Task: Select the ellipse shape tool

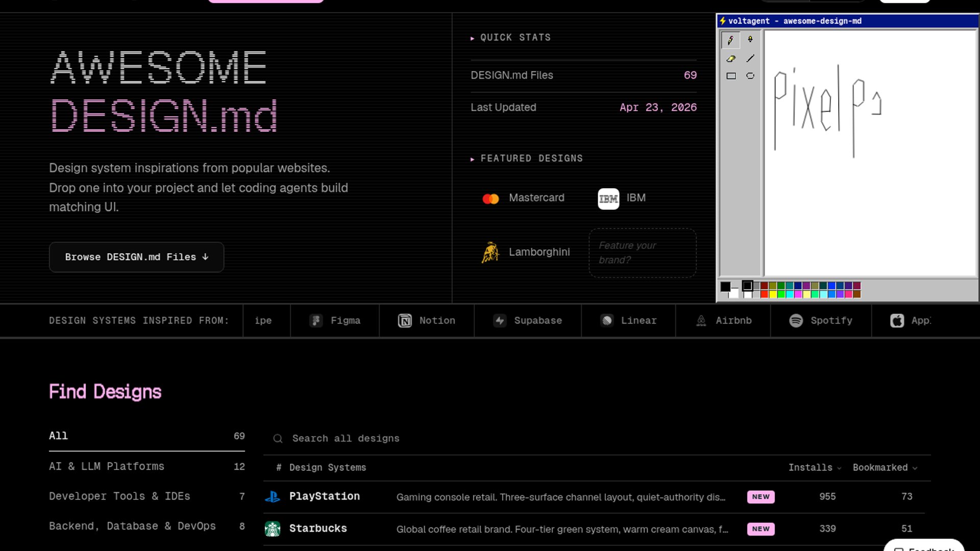Action: (x=750, y=76)
